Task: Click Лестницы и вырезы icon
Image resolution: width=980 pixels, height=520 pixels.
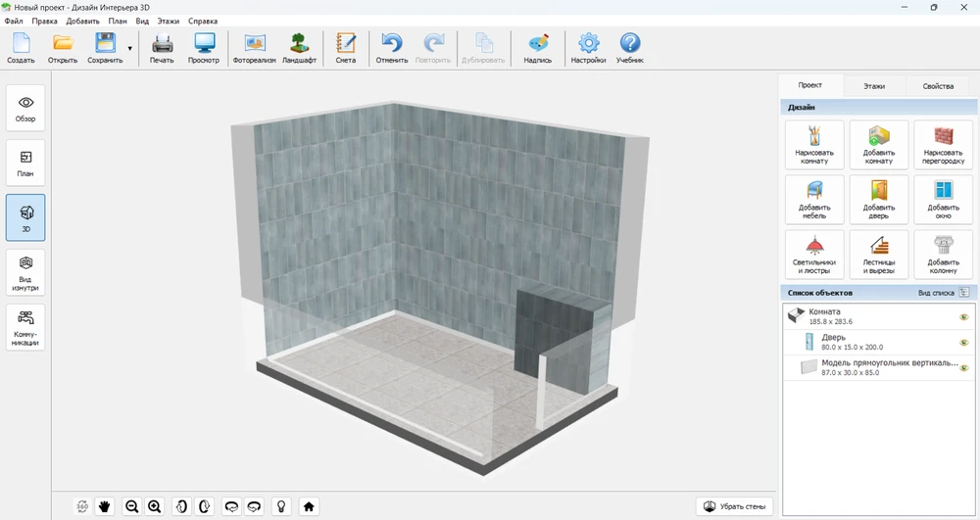Action: tap(878, 255)
